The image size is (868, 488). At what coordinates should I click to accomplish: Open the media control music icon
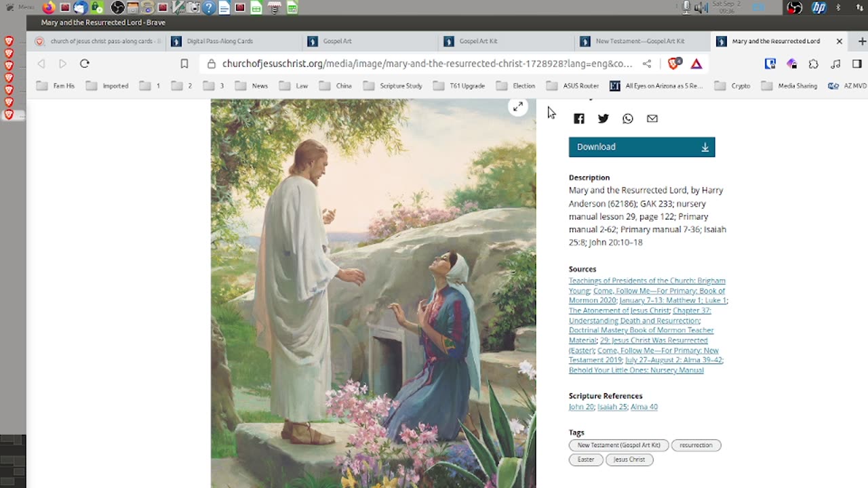click(x=835, y=64)
